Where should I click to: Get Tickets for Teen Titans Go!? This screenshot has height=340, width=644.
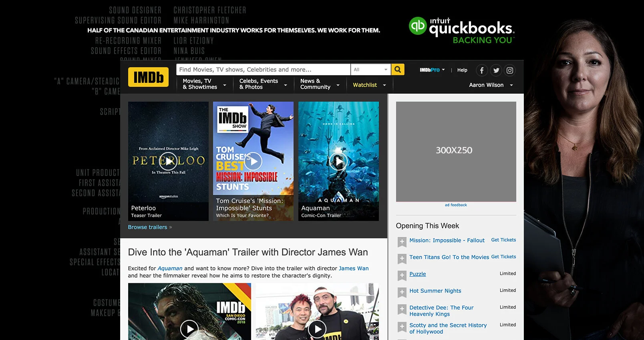(503, 257)
